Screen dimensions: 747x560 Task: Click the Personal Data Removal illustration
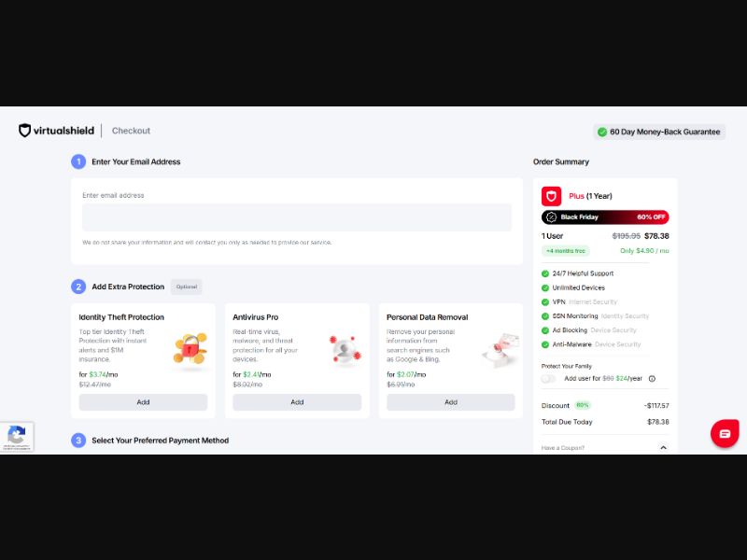click(x=500, y=349)
